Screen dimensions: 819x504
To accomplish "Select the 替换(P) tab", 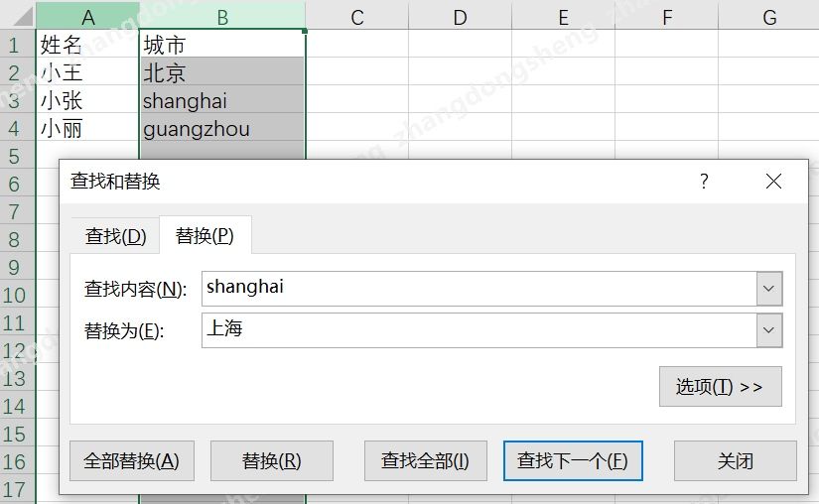I will point(205,236).
